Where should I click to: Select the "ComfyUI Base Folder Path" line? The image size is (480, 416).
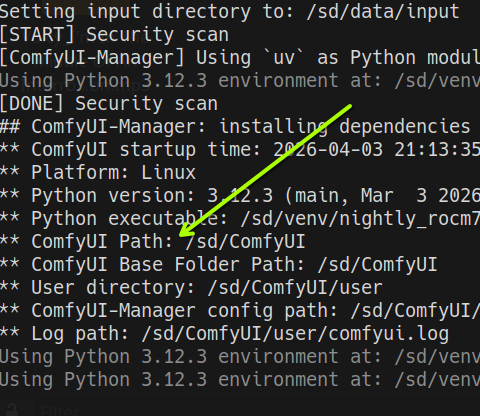coord(218,265)
